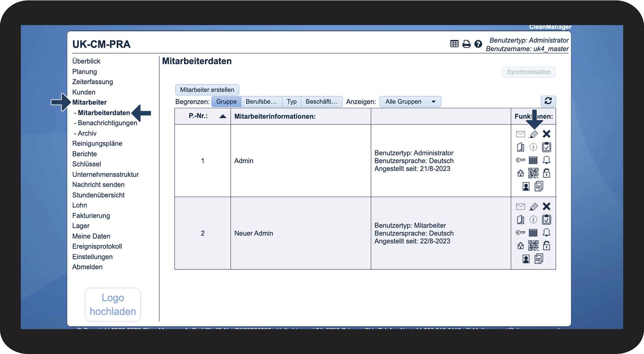Open Fakturierung in the sidebar
The height and width of the screenshot is (354, 644).
pyautogui.click(x=91, y=215)
